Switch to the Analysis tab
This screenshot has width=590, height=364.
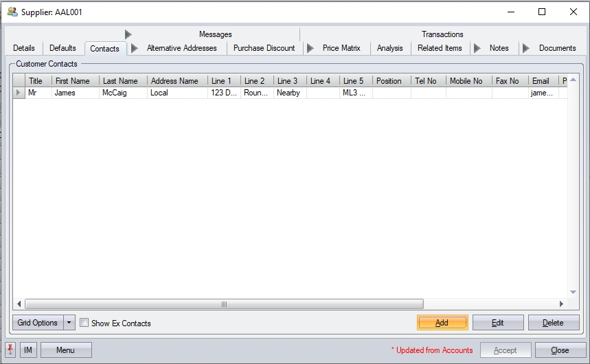pos(390,48)
